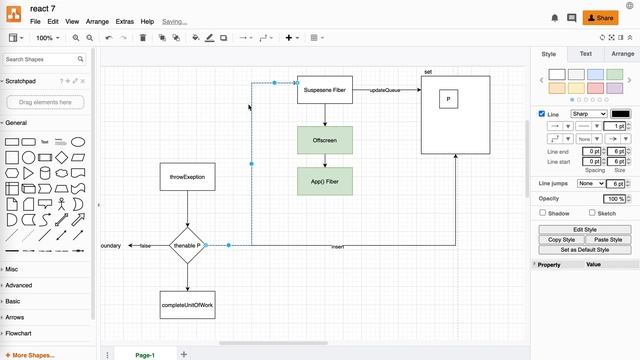Select the Page-1 tab
This screenshot has width=640, height=360.
[145, 355]
